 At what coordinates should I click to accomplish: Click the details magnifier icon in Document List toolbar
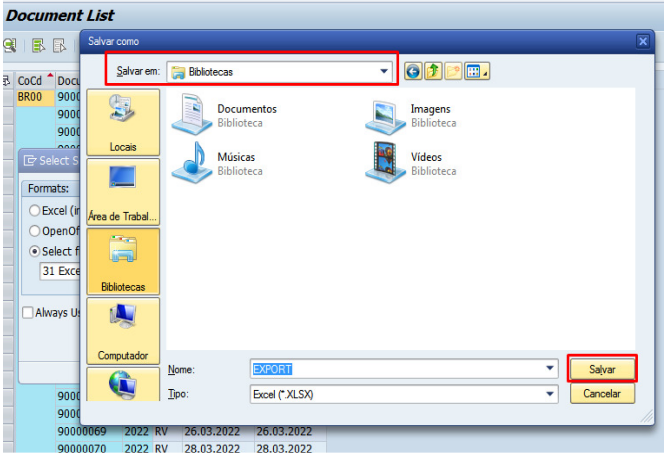[10, 45]
